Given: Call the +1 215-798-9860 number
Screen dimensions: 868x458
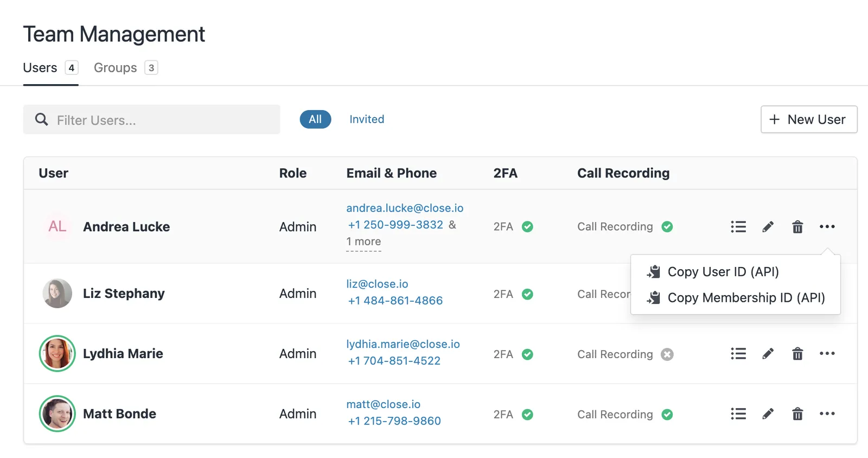Looking at the screenshot, I should [394, 421].
